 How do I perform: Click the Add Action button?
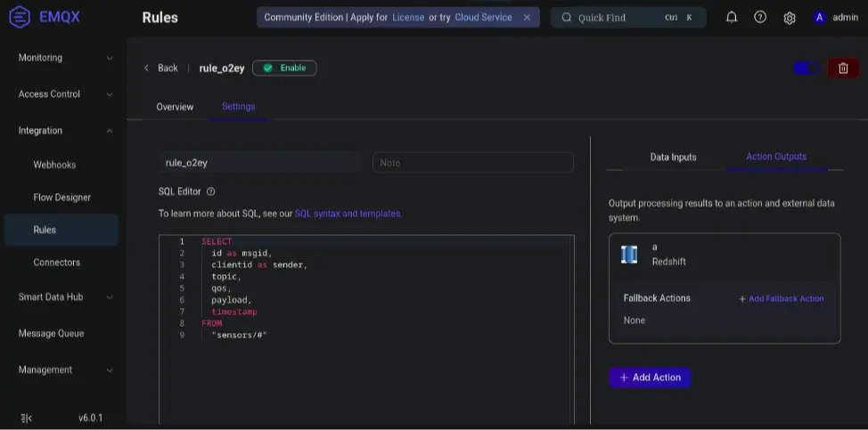(x=650, y=377)
